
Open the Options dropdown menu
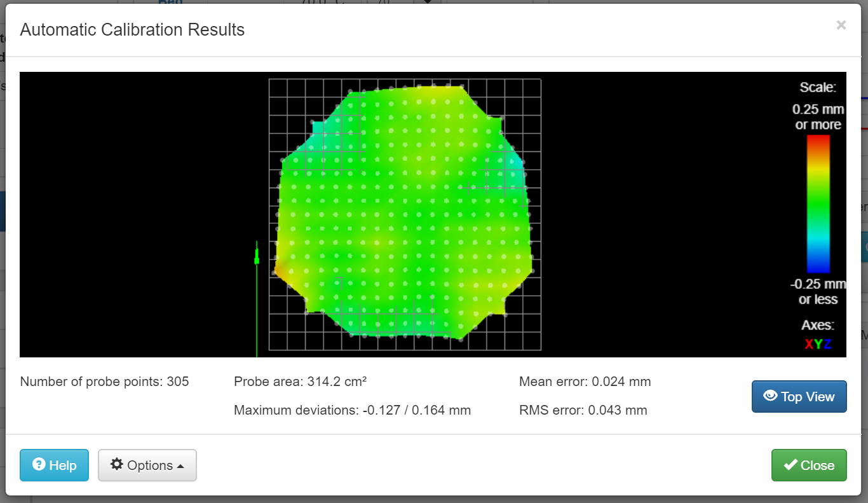pyautogui.click(x=147, y=465)
